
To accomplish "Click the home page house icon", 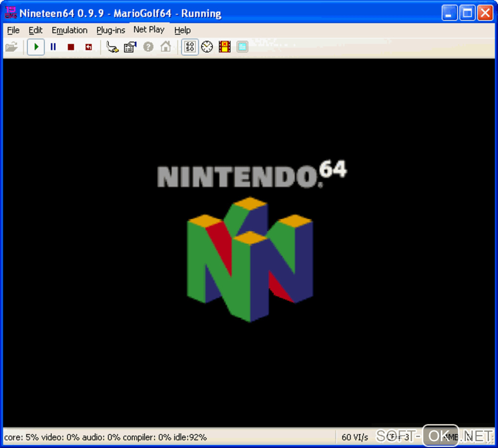I will (x=166, y=47).
